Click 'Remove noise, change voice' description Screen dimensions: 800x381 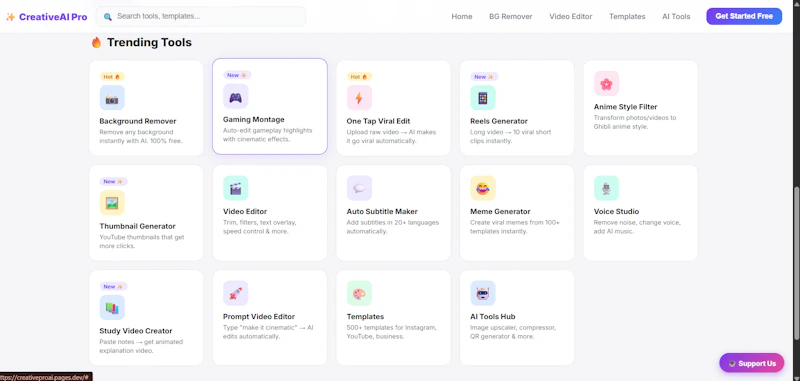pos(637,227)
